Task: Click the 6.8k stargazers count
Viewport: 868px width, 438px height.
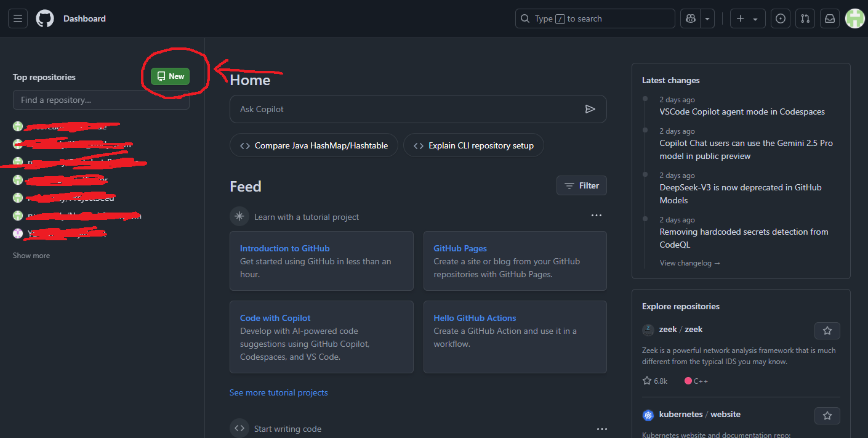Action: (x=655, y=381)
